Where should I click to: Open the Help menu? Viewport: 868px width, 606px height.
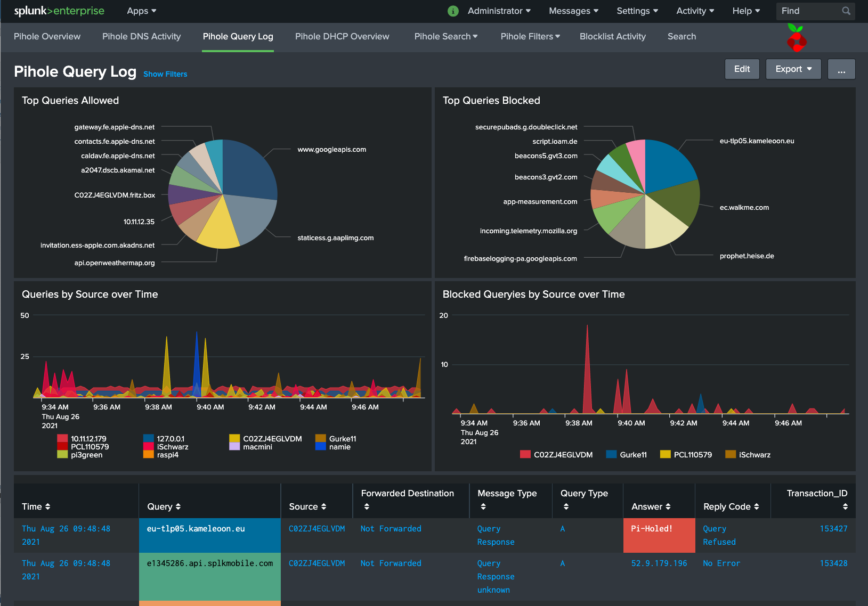[x=746, y=11]
